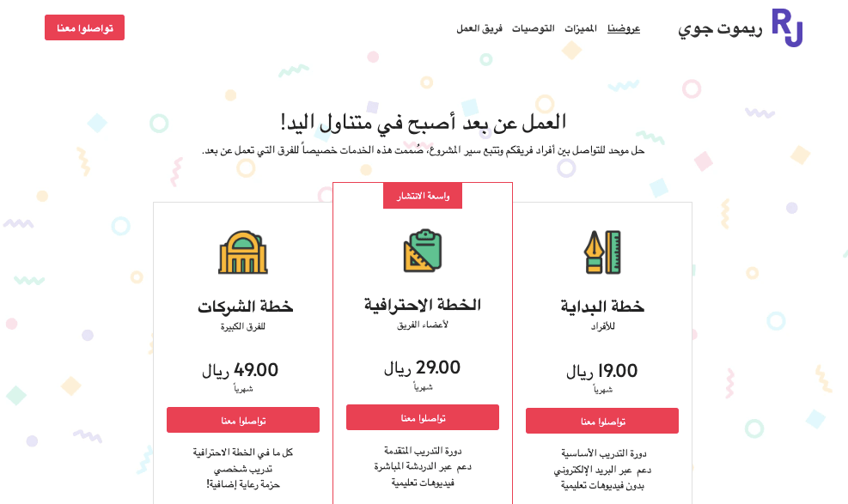The height and width of the screenshot is (504, 848).
Task: Click the RJ logo icon
Action: coord(789,27)
